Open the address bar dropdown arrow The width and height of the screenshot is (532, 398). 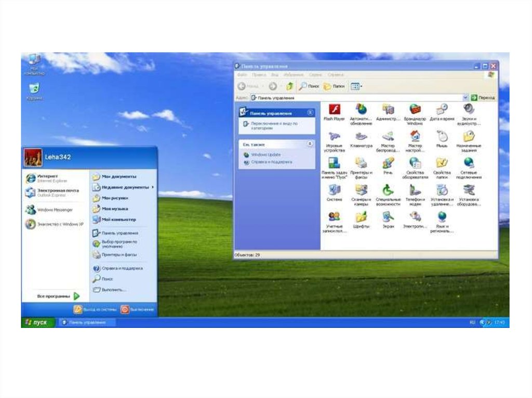tap(465, 98)
